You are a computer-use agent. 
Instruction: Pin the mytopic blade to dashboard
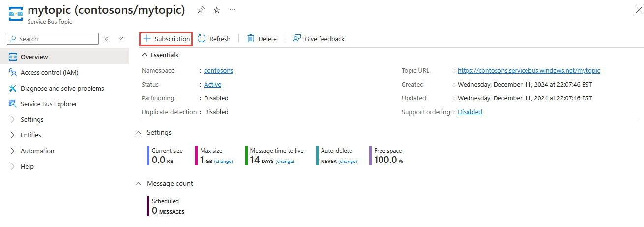(x=201, y=10)
